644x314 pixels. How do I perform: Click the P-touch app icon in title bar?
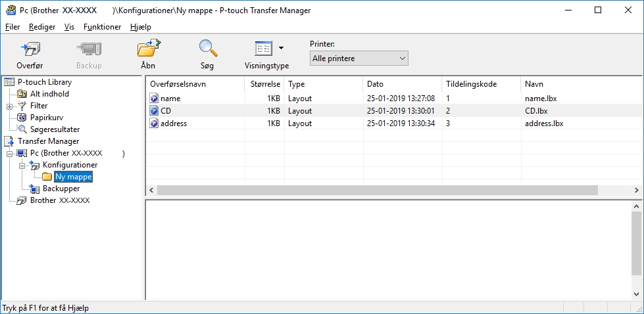tap(11, 11)
